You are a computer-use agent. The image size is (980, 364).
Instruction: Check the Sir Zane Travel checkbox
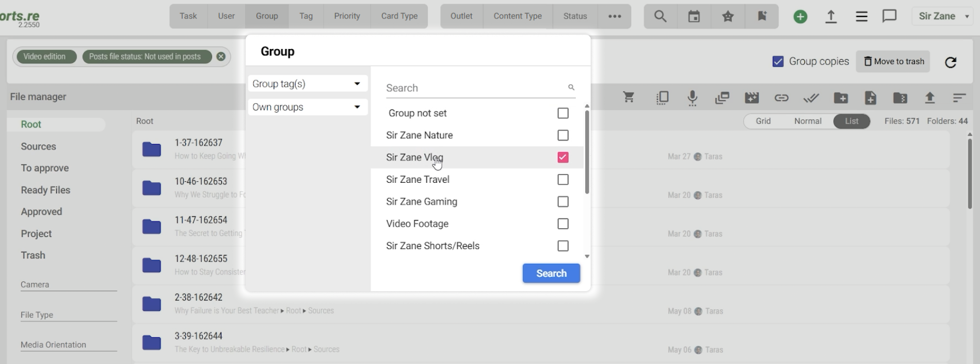pyautogui.click(x=563, y=180)
